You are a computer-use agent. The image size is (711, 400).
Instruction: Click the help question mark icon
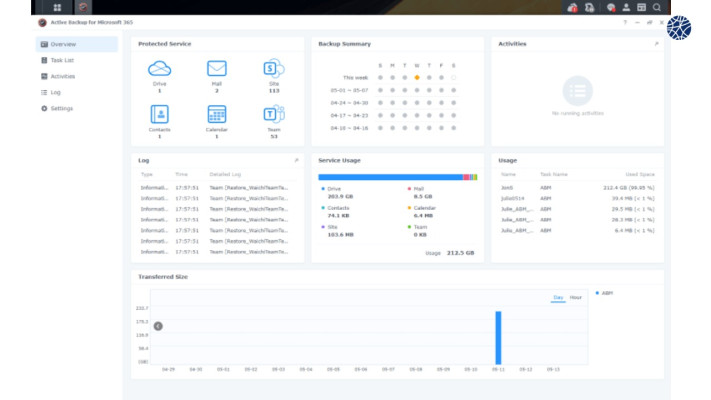[625, 22]
